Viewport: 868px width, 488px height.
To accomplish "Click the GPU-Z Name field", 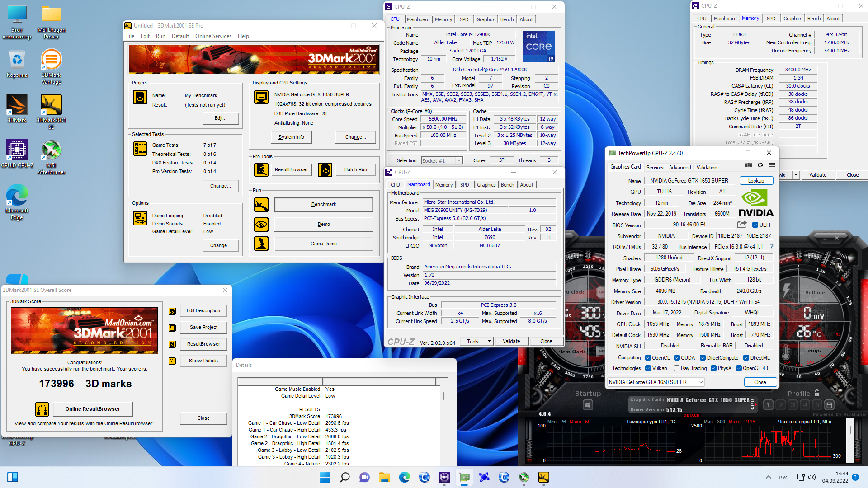I will 689,181.
